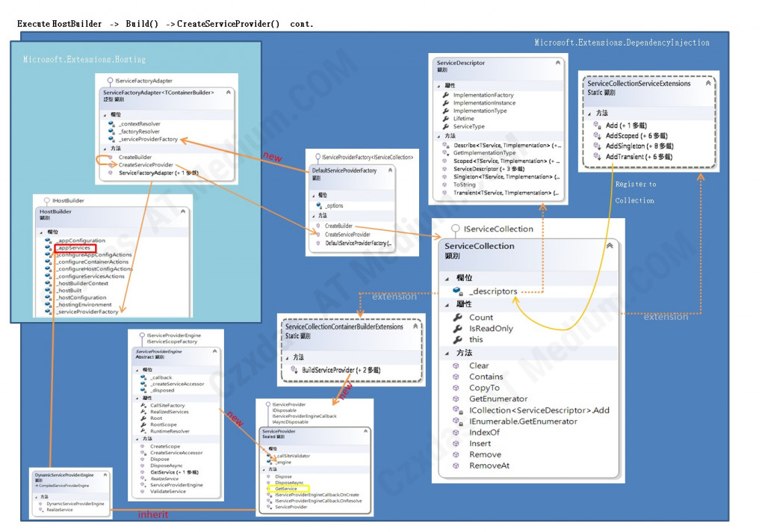The height and width of the screenshot is (532, 765).
Task: Select CreateServiceProvider in ServiceFactoryAdapter
Action: click(146, 165)
